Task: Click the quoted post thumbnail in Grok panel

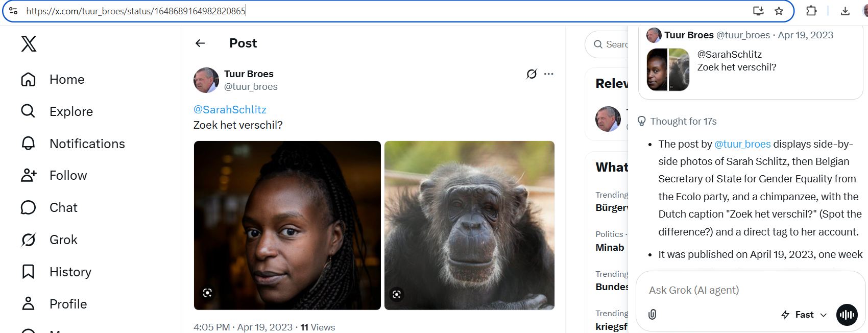Action: pos(668,69)
